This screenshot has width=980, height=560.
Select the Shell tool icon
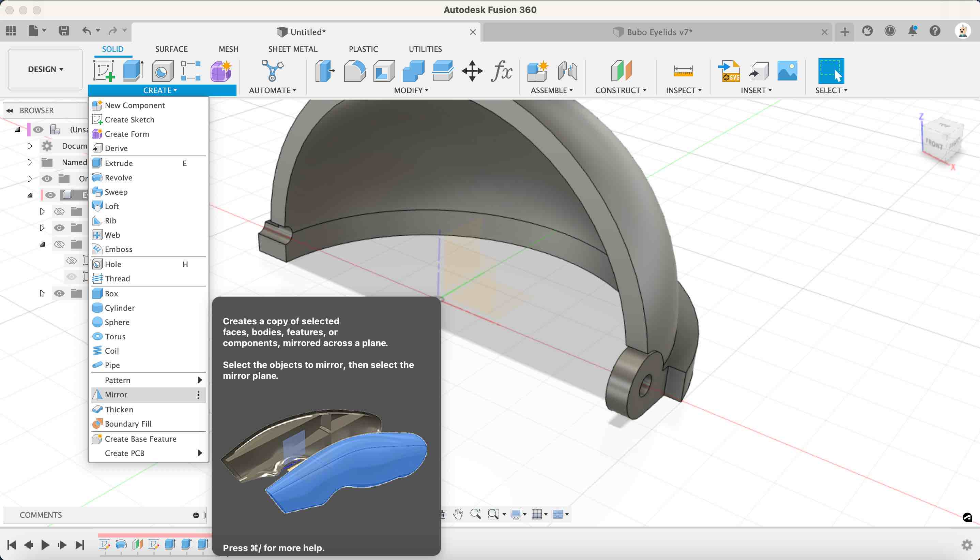[x=384, y=71]
